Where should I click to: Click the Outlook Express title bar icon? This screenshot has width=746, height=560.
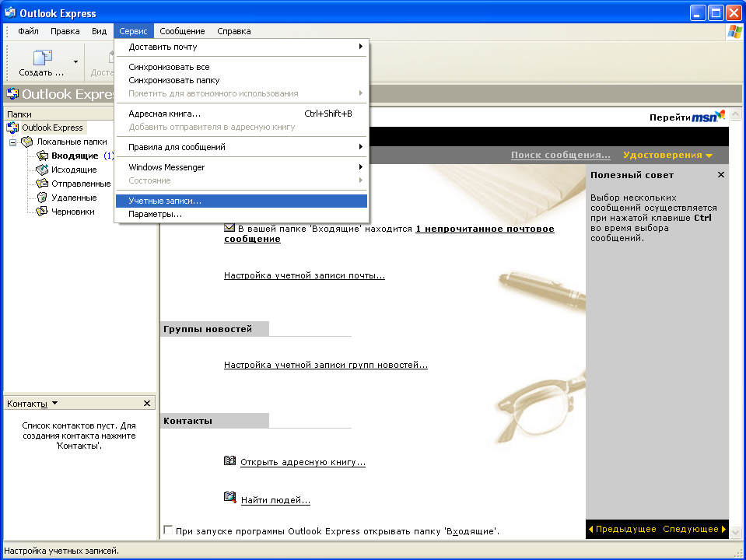(x=10, y=12)
